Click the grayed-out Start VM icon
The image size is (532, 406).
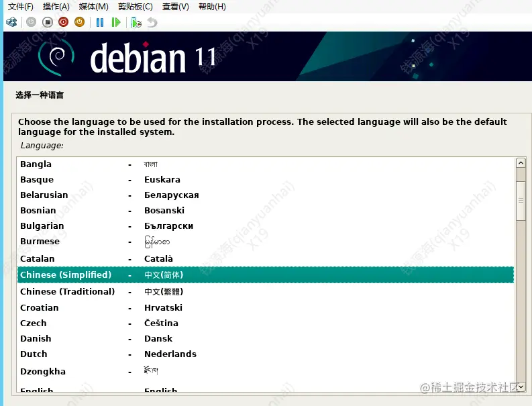31,22
